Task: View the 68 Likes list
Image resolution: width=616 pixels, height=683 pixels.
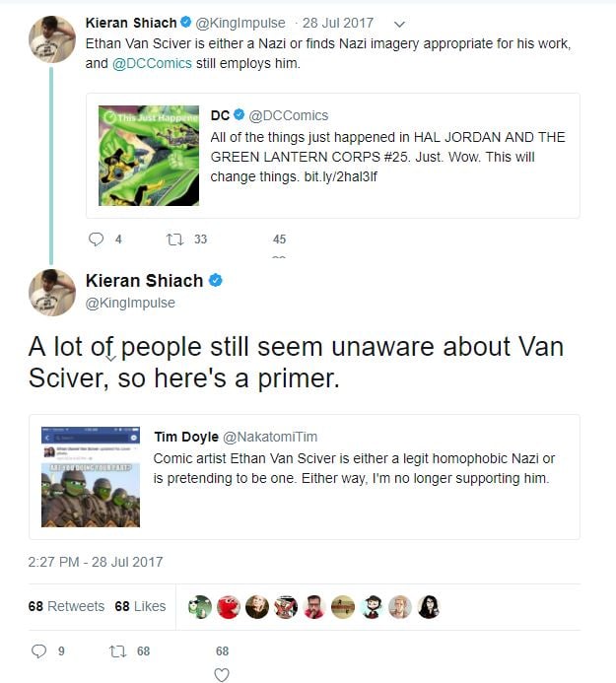Action: tap(140, 606)
